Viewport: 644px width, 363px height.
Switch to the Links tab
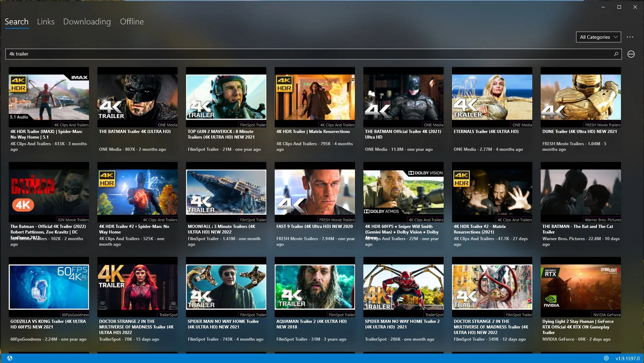pyautogui.click(x=46, y=22)
